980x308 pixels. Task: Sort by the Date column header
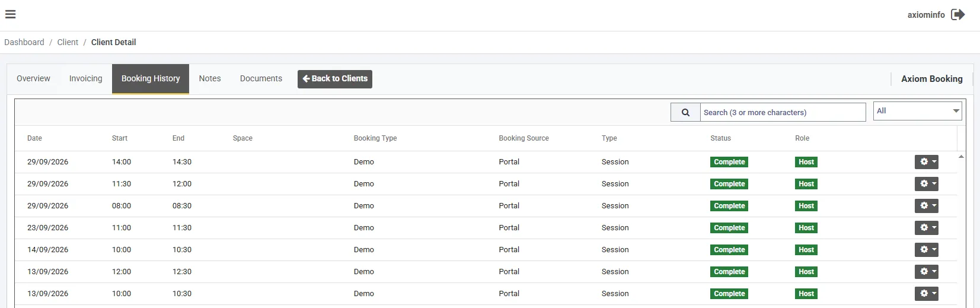34,138
